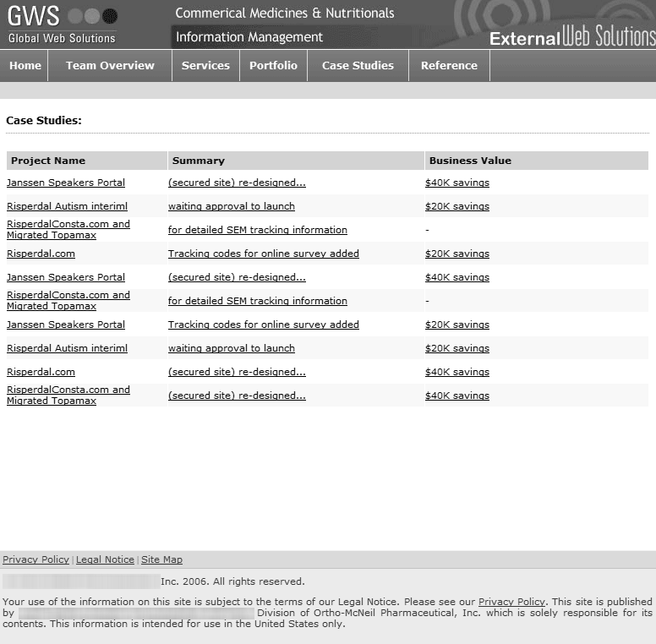This screenshot has height=644, width=656.
Task: Click the Information Management header label
Action: [x=249, y=37]
